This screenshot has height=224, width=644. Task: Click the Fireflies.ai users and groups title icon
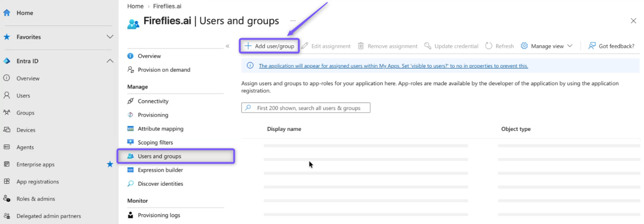click(x=133, y=23)
